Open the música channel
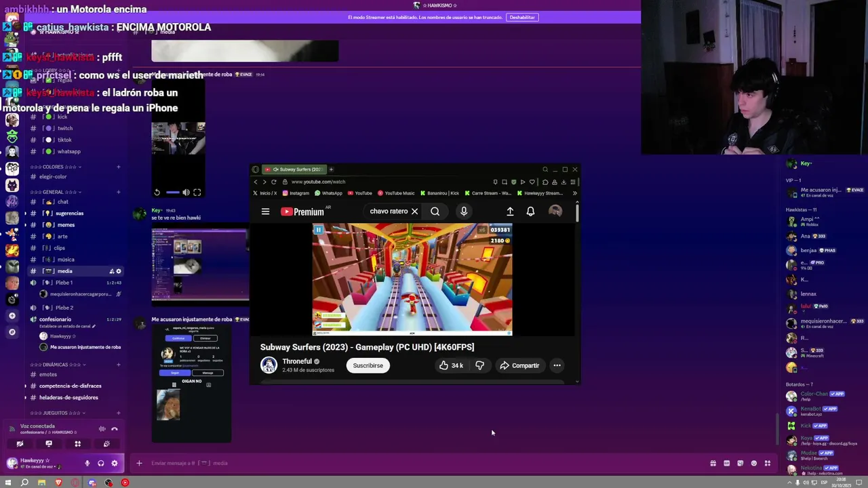Image resolution: width=868 pixels, height=488 pixels. (66, 259)
